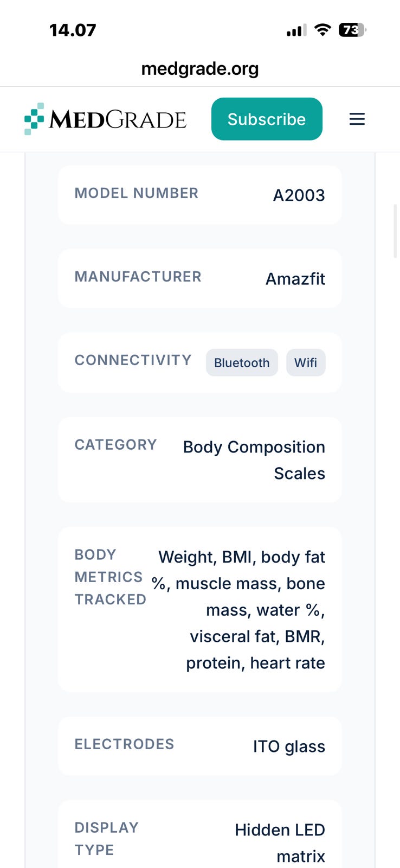Select the Bluetooth connectivity tag
This screenshot has height=868, width=400.
click(x=242, y=363)
